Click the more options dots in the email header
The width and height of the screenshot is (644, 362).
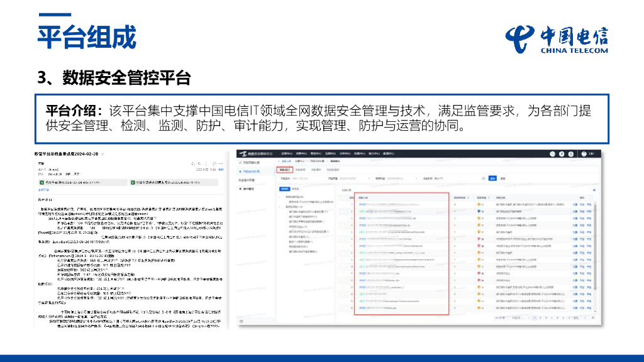pos(221,163)
